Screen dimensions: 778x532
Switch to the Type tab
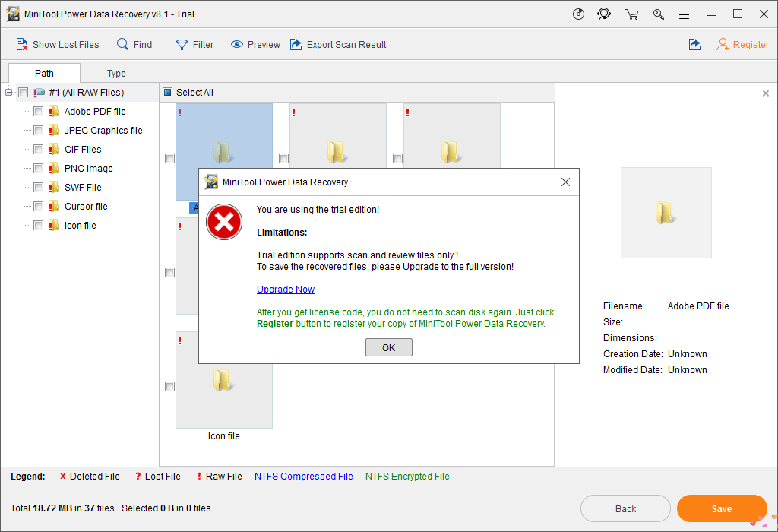(116, 74)
